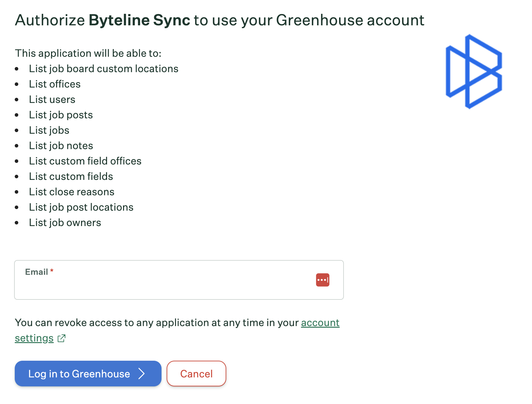
Task: Cancel the authorization request
Action: pos(196,374)
